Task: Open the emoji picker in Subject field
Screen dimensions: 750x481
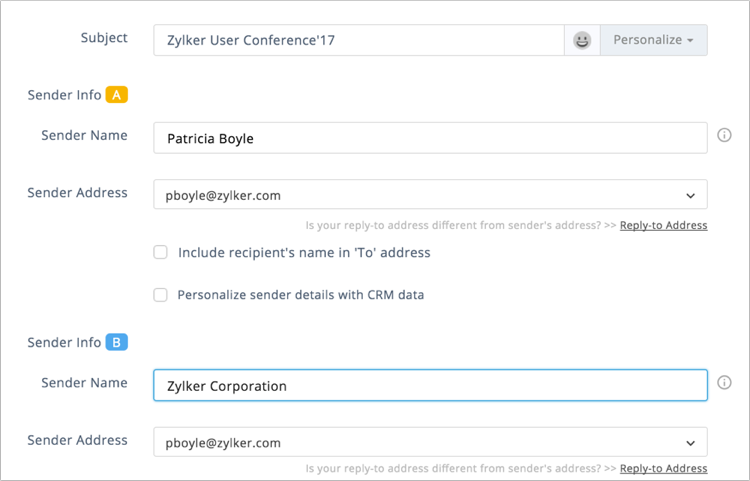Action: (x=582, y=40)
